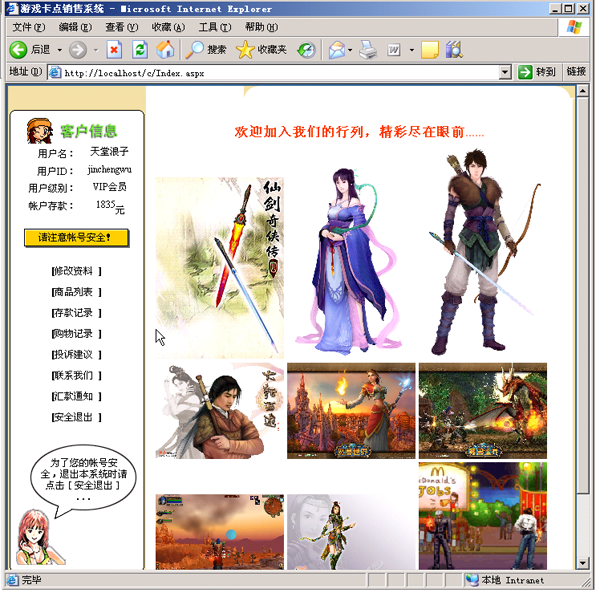The height and width of the screenshot is (597, 600).
Task: Go to Home page via house icon
Action: click(x=165, y=50)
